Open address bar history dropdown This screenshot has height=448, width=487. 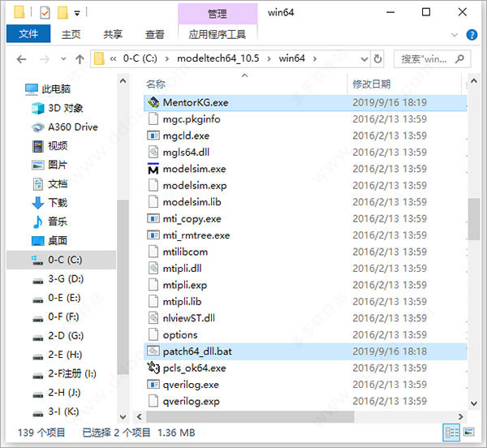364,58
